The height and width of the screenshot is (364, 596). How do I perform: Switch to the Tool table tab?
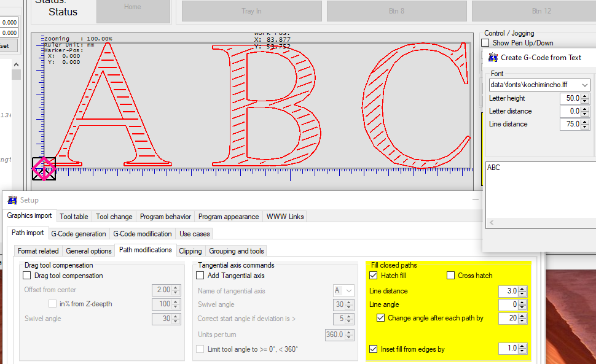pyautogui.click(x=74, y=216)
